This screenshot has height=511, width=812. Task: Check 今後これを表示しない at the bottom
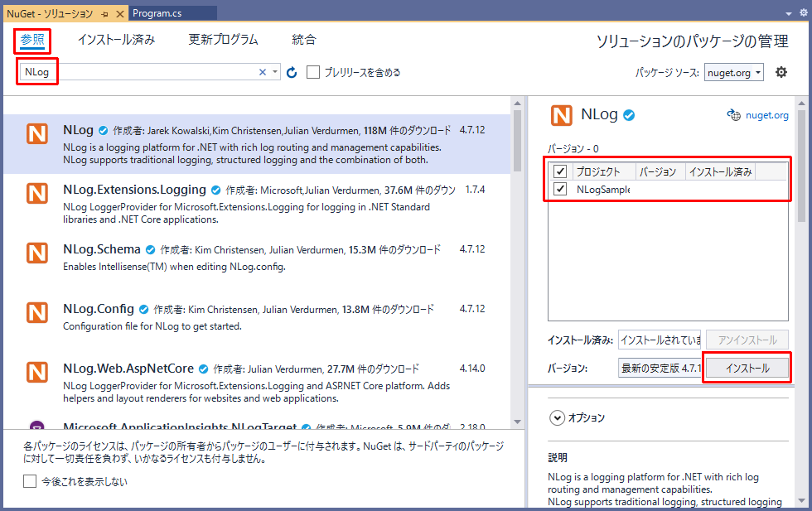click(30, 481)
